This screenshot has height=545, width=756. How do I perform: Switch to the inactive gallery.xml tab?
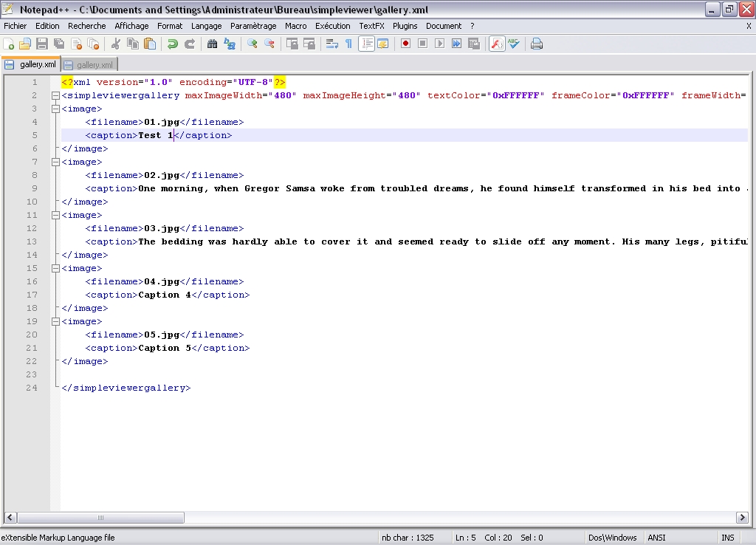(x=94, y=65)
